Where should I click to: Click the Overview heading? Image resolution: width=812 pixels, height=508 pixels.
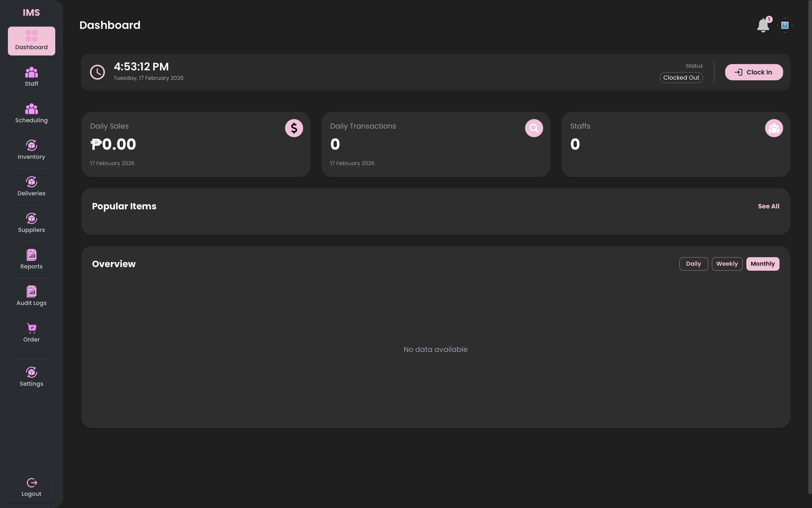point(113,264)
